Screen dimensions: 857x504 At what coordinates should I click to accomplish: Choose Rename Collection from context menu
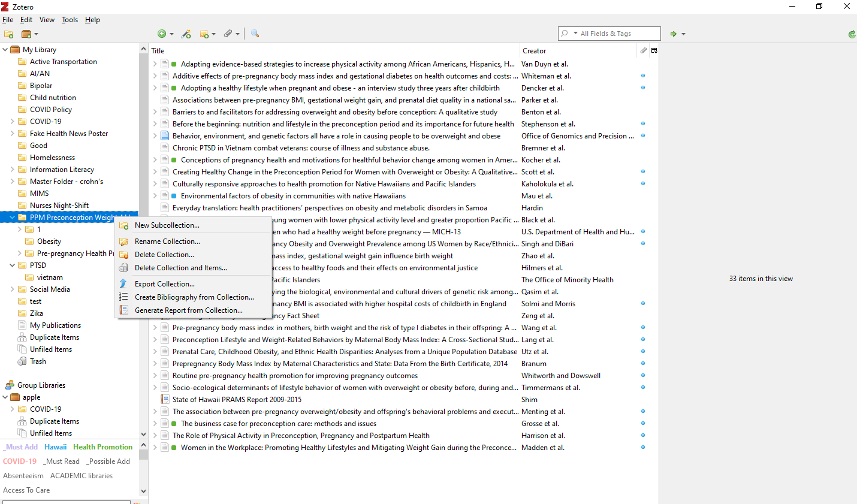(194, 242)
